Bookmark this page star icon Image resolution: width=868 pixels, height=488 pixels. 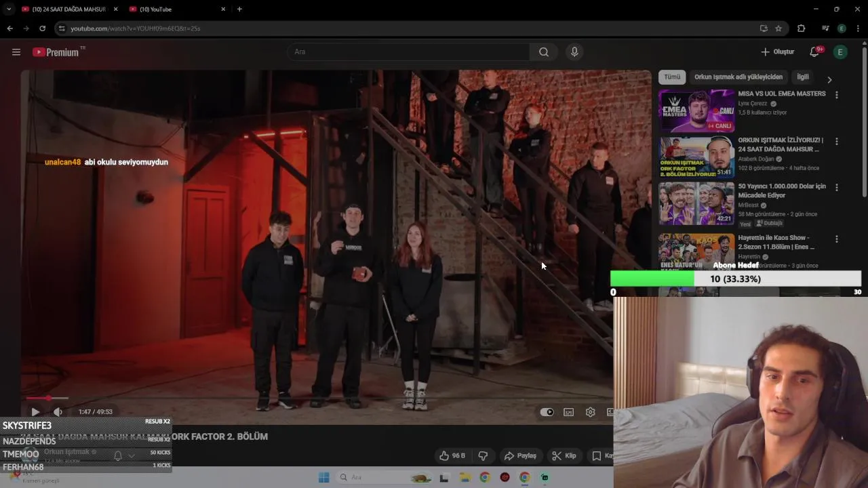coord(778,28)
